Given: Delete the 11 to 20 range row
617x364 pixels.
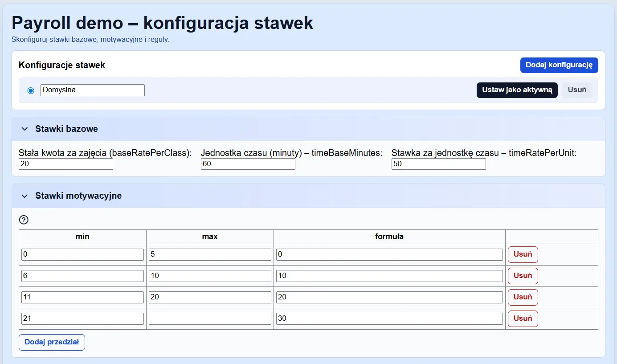Looking at the screenshot, I should point(523,297).
